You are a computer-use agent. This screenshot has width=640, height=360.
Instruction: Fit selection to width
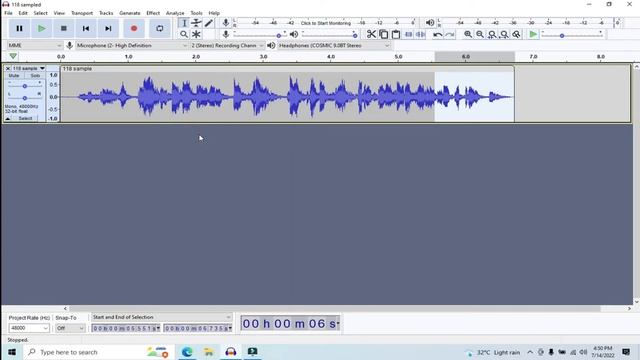point(492,34)
